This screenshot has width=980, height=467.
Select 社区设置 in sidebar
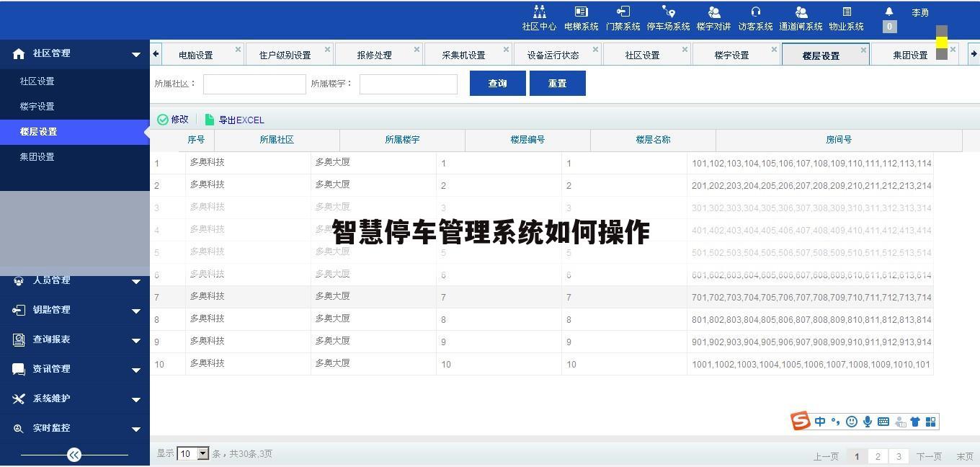pyautogui.click(x=37, y=81)
